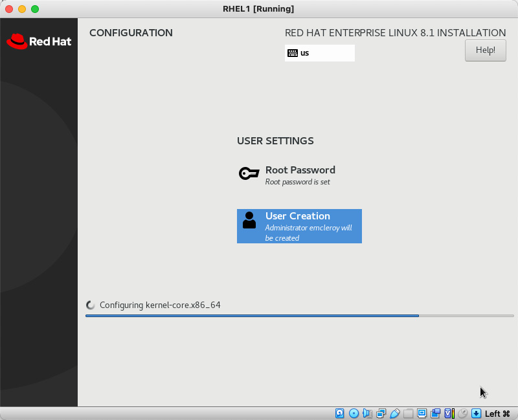The width and height of the screenshot is (518, 420).
Task: Click the 'CONFIGURATION' heading
Action: click(x=131, y=33)
